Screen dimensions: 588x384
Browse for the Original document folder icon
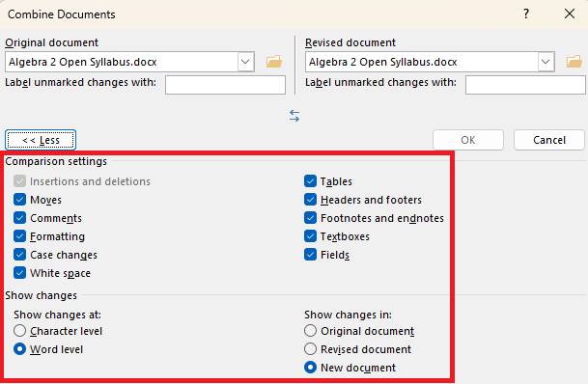tap(274, 62)
